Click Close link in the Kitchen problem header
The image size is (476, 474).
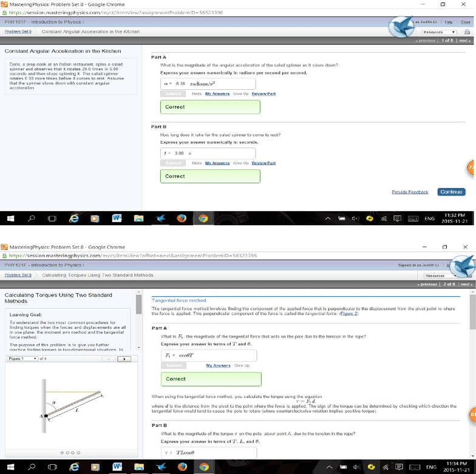click(465, 22)
